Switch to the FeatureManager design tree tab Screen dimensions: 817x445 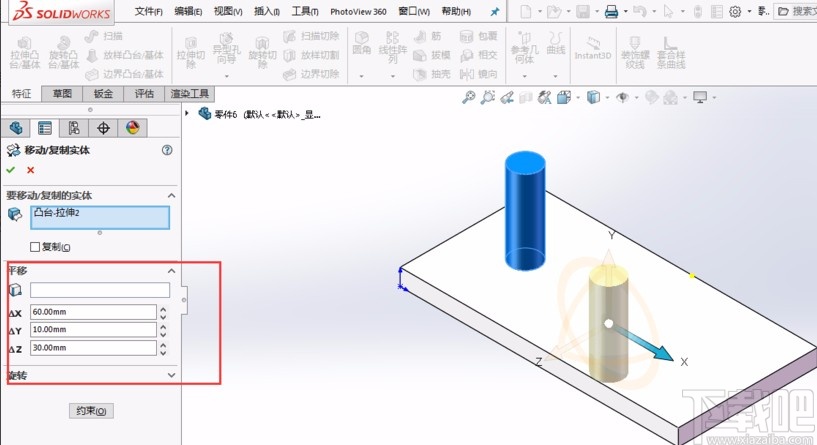(16, 128)
